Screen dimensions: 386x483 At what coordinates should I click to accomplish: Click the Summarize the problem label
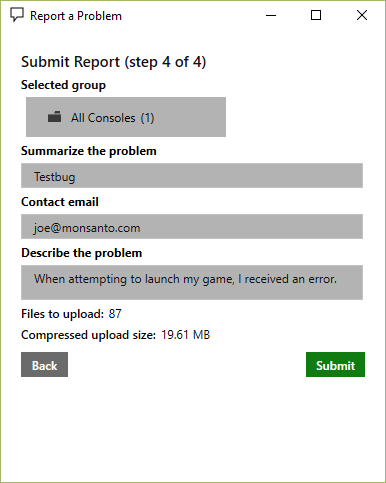tap(89, 151)
